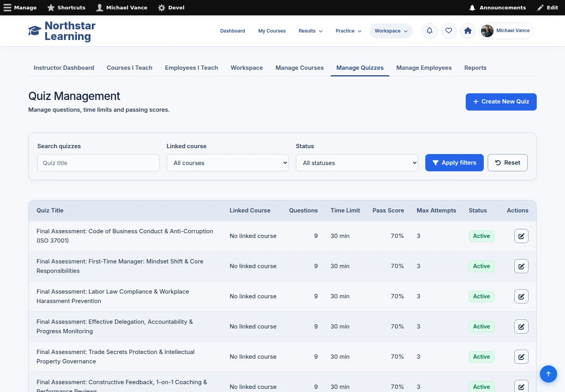The image size is (565, 392).
Task: Edit the Trade Secrets Protection quiz
Action: (x=521, y=357)
